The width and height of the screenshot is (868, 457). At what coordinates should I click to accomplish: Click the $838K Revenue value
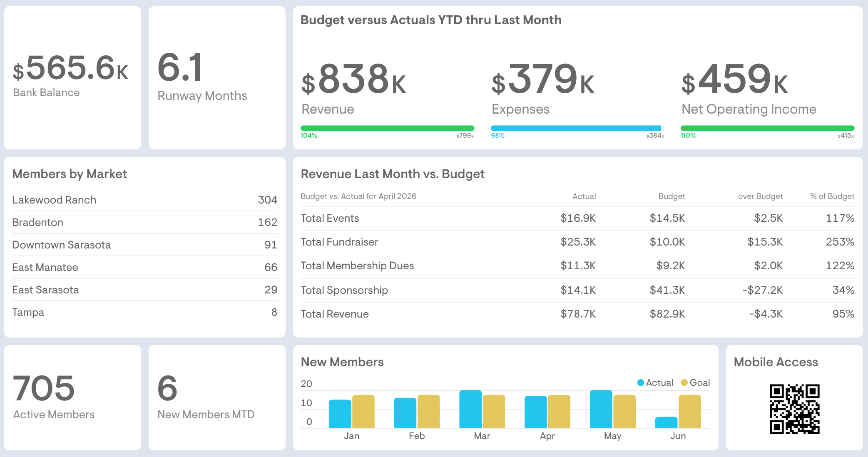[x=354, y=79]
